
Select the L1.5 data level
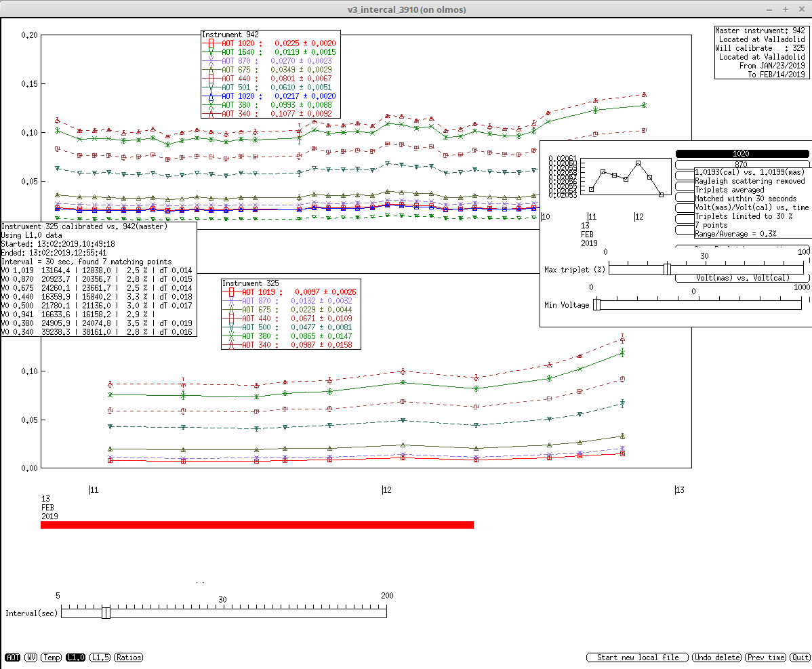(x=100, y=657)
